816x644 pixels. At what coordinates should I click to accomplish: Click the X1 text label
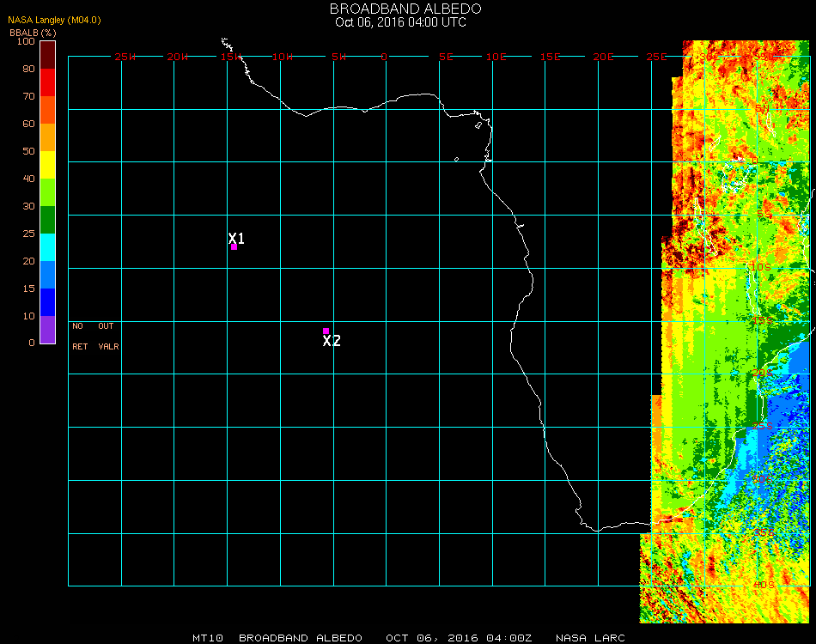236,238
